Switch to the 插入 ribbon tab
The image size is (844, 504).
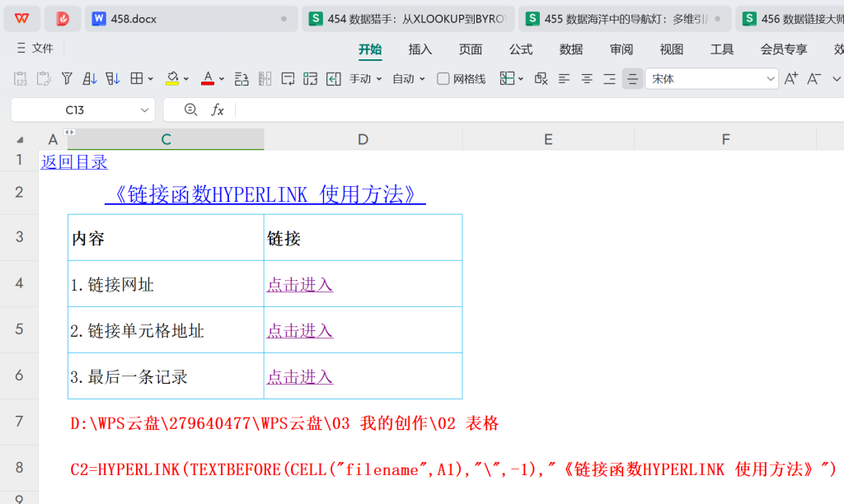coord(420,49)
